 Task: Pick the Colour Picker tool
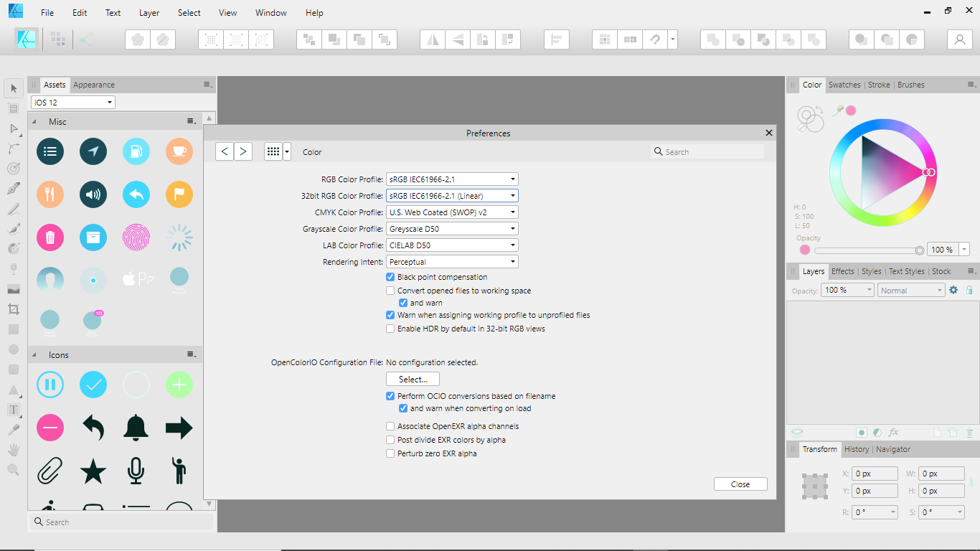(x=12, y=430)
